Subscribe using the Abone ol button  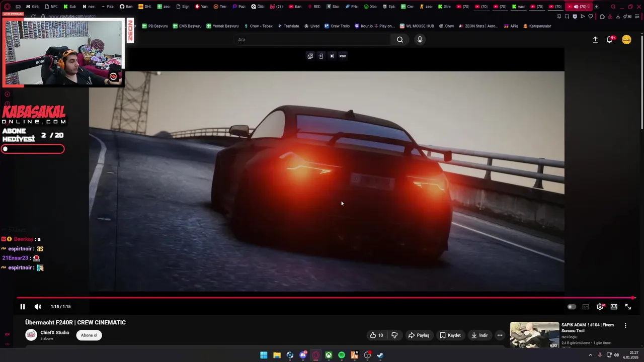coord(89,335)
